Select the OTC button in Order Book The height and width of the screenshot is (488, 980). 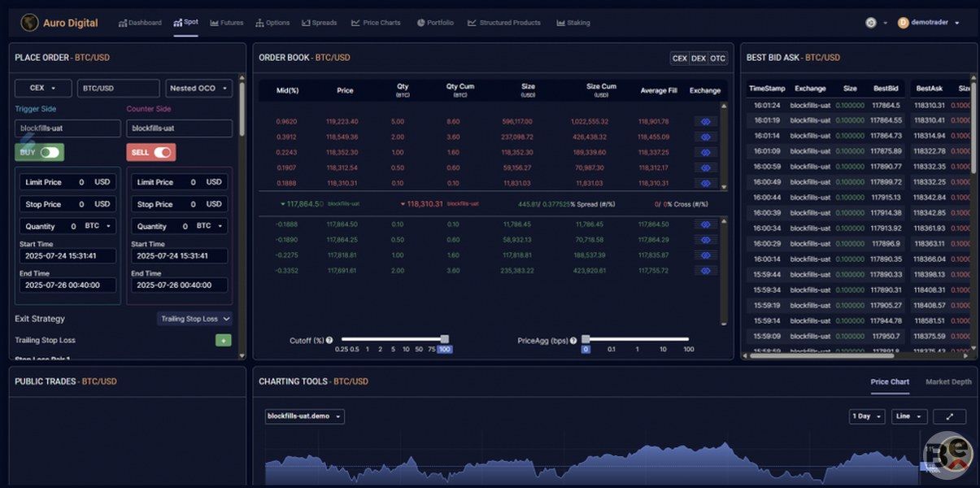[717, 59]
